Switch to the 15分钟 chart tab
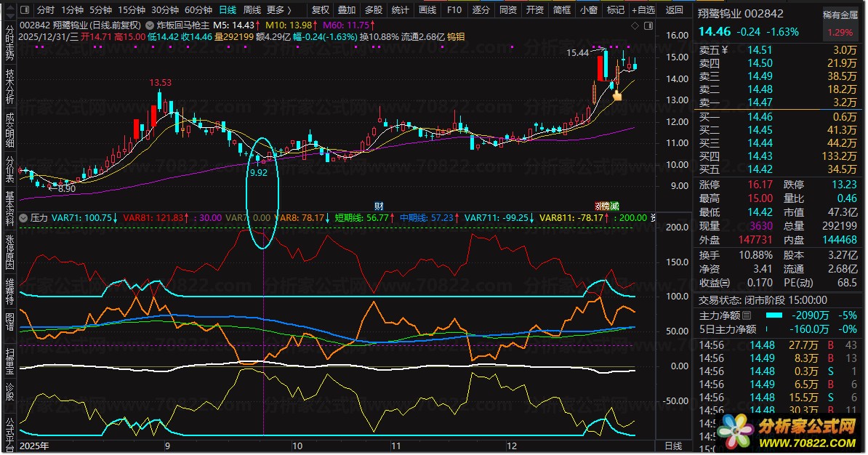Viewport: 868px width, 455px height. 132,10
